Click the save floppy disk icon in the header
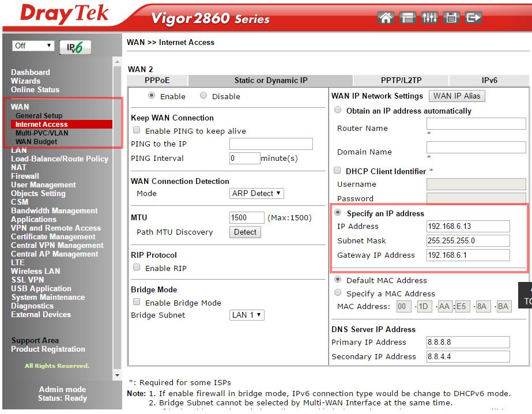 pos(451,18)
